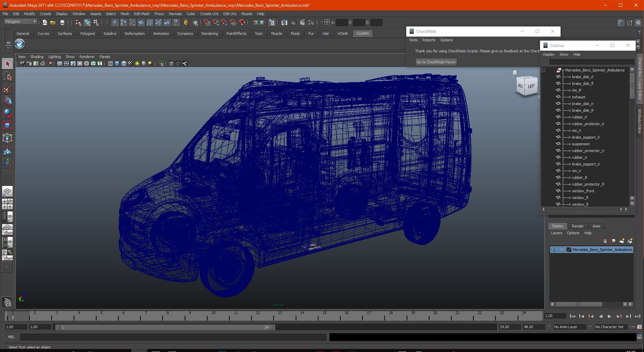
Task: Click the question mark selection mask icon
Action: point(176,22)
